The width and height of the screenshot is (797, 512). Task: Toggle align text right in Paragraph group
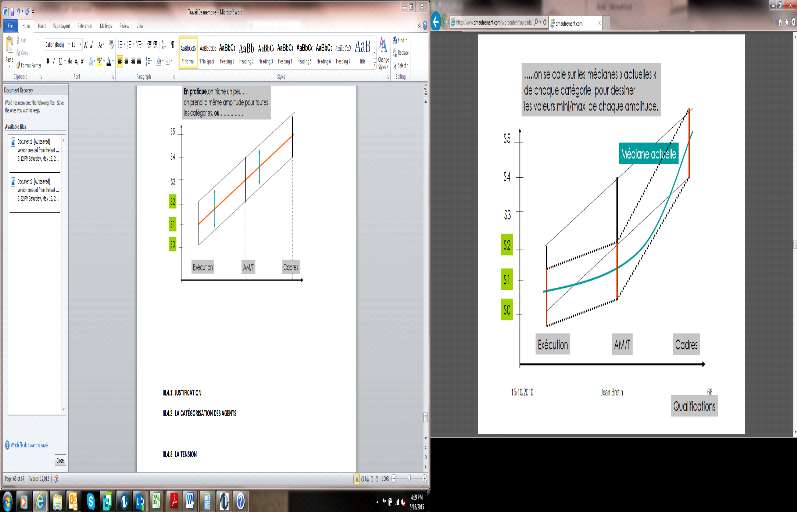click(134, 61)
